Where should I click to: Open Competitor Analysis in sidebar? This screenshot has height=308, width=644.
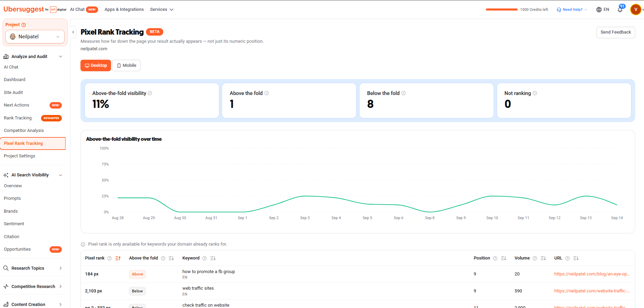24,131
